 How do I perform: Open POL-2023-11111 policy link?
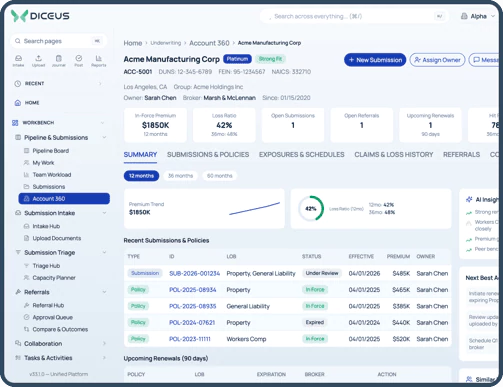point(190,339)
